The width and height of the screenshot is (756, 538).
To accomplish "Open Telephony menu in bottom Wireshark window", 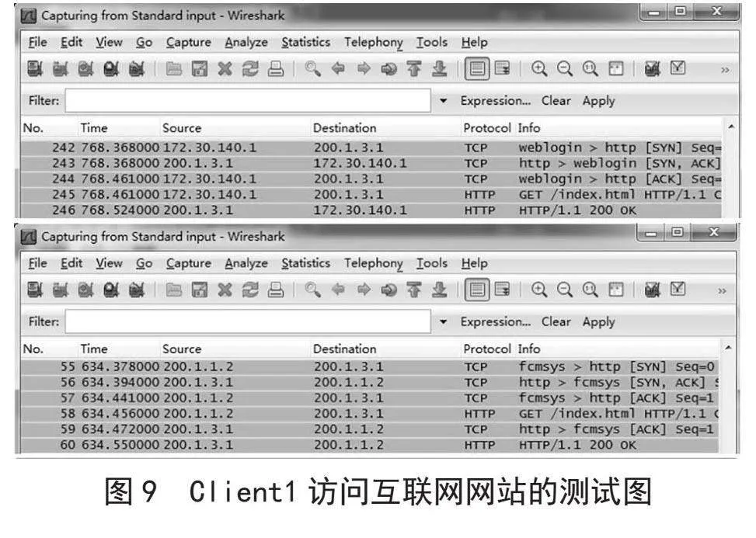I will [373, 263].
